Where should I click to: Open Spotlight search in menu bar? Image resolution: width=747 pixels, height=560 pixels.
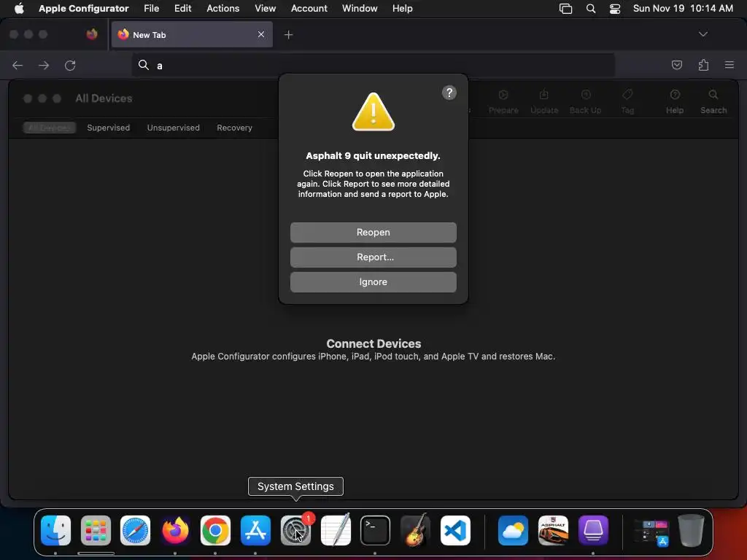tap(590, 9)
